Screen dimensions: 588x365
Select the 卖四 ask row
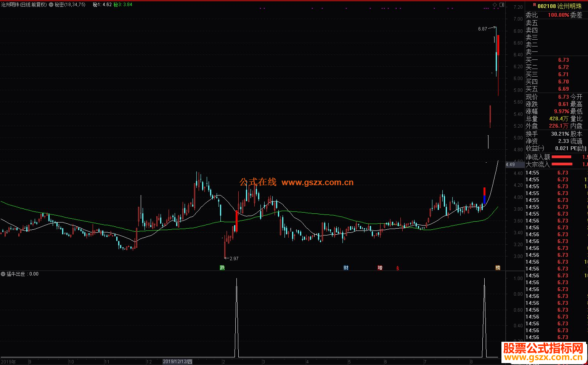tap(556, 30)
